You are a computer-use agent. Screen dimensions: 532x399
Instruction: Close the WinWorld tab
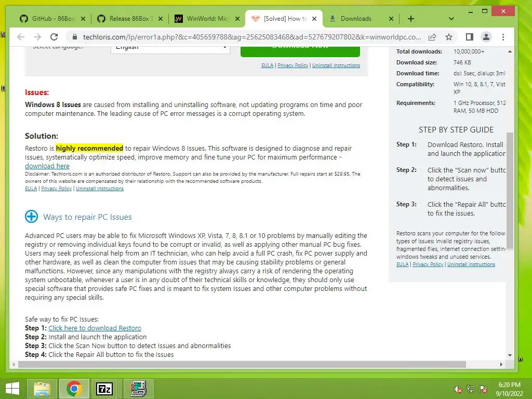pyautogui.click(x=238, y=19)
